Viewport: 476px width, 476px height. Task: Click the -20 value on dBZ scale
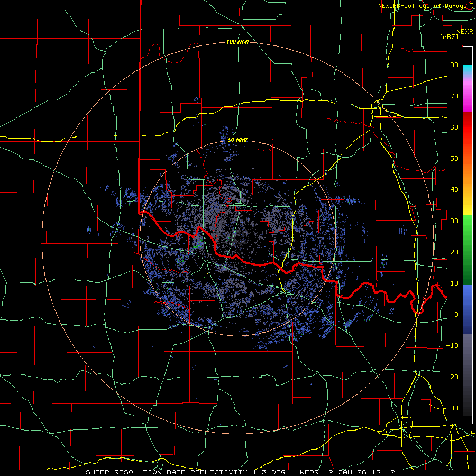click(x=452, y=377)
